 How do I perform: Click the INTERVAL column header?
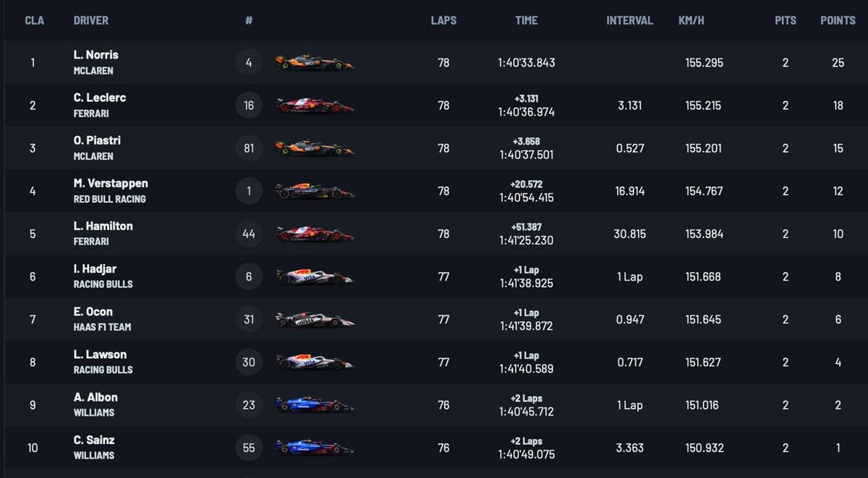[629, 20]
